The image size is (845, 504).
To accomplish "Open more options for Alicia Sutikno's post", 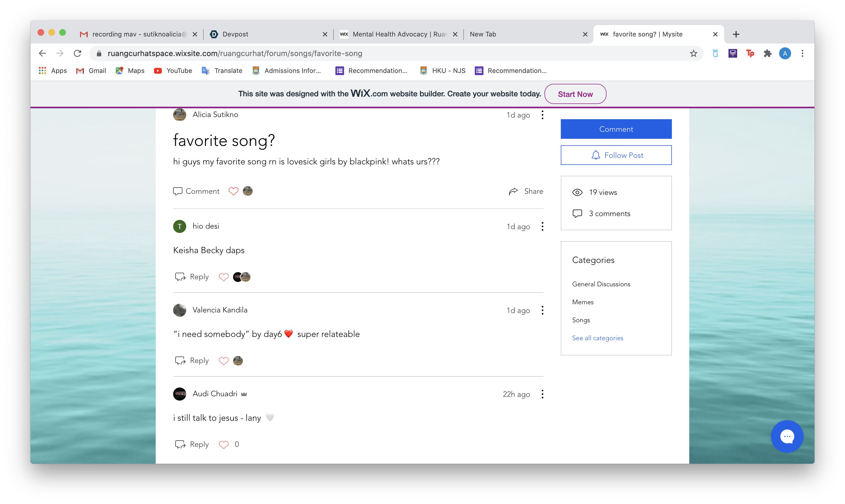I will tap(542, 115).
